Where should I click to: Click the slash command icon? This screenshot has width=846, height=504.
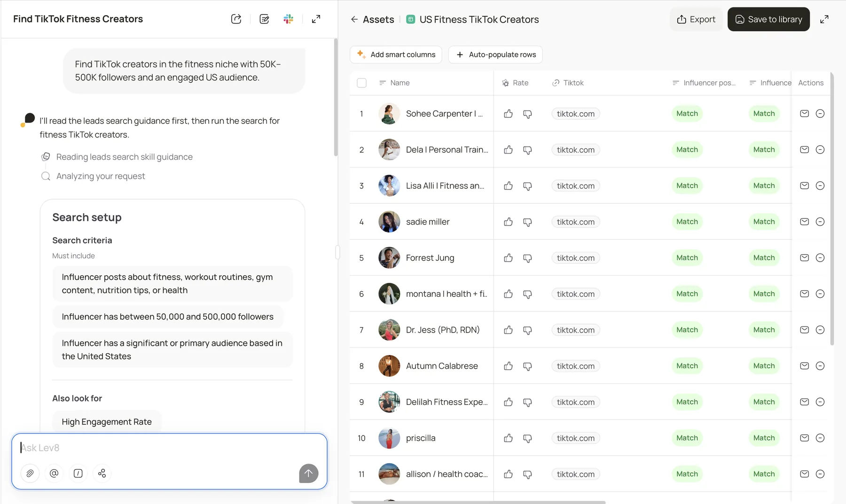[x=78, y=473]
